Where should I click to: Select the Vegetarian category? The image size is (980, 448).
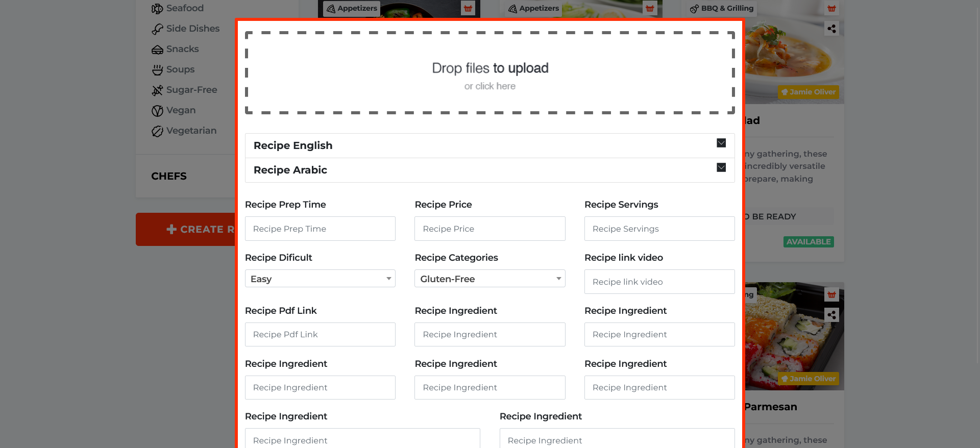pyautogui.click(x=191, y=131)
